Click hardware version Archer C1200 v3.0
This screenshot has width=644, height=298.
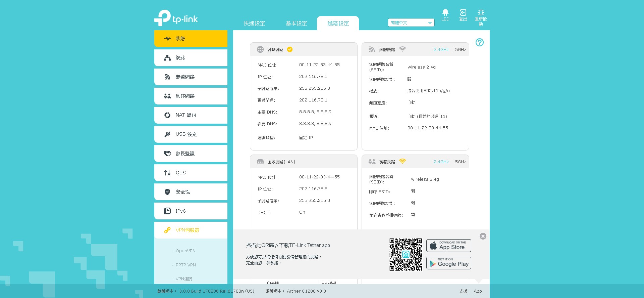pos(296,291)
